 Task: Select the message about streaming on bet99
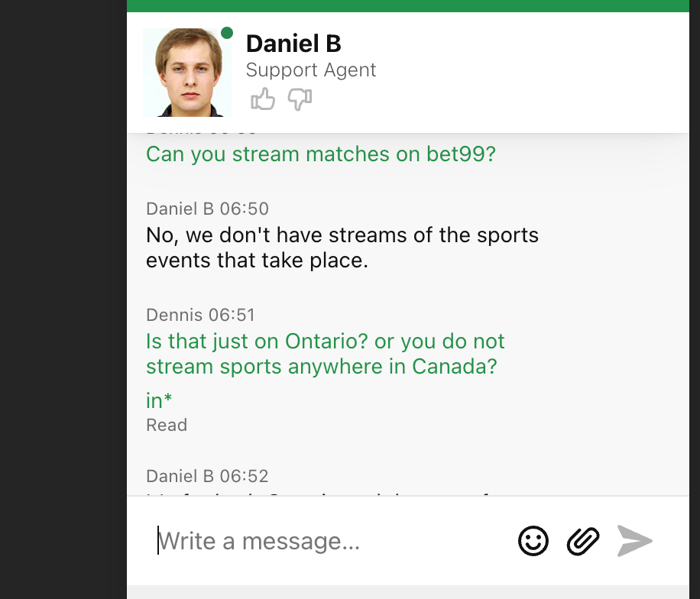[320, 154]
